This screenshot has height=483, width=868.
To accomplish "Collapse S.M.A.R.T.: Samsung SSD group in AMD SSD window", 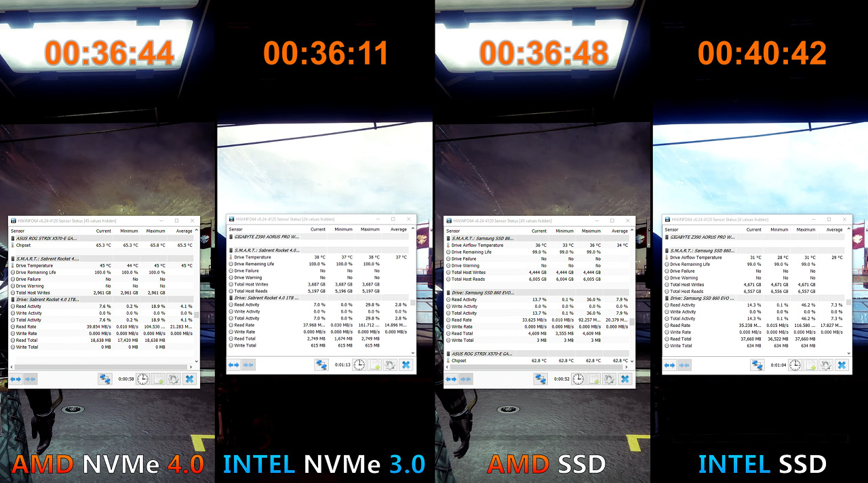I will click(537, 238).
